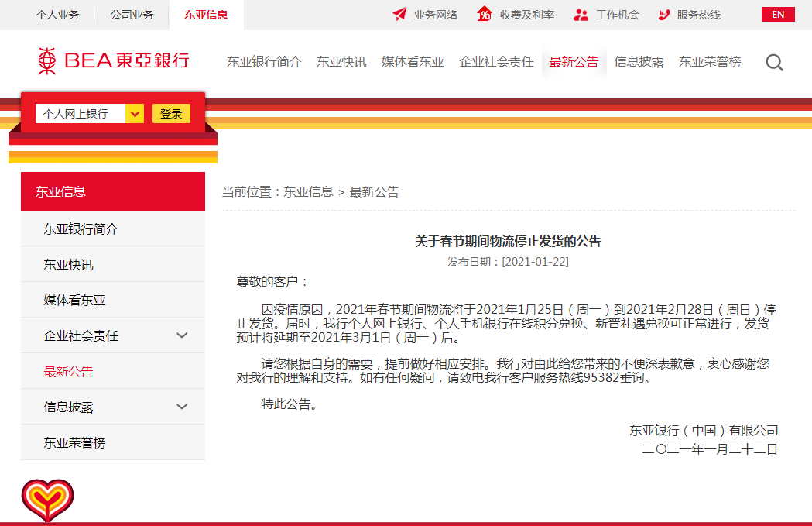The image size is (812, 526).
Task: Click 东亚信息 in the breadcrumb
Action: (x=308, y=192)
